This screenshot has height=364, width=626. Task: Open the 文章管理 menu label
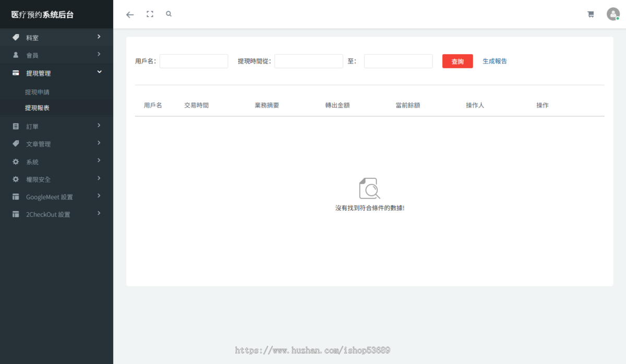click(x=39, y=144)
